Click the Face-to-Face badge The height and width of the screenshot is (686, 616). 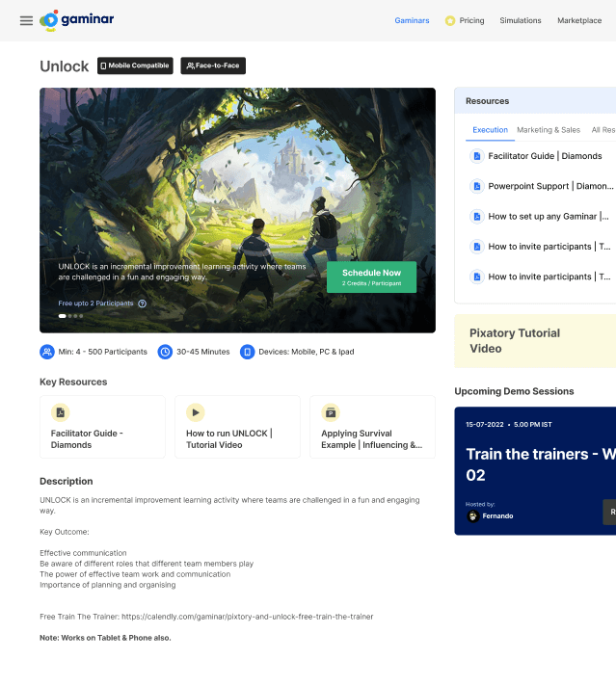coord(213,66)
